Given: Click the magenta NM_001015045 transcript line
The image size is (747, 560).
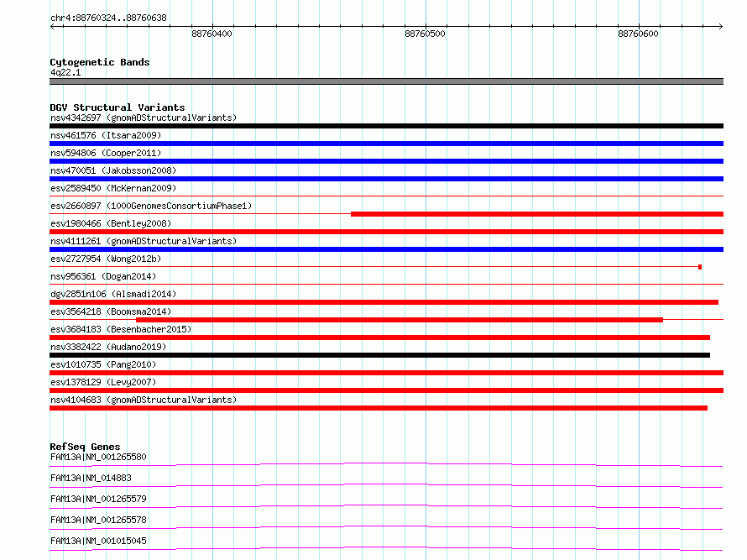Looking at the screenshot, I should click(386, 548).
